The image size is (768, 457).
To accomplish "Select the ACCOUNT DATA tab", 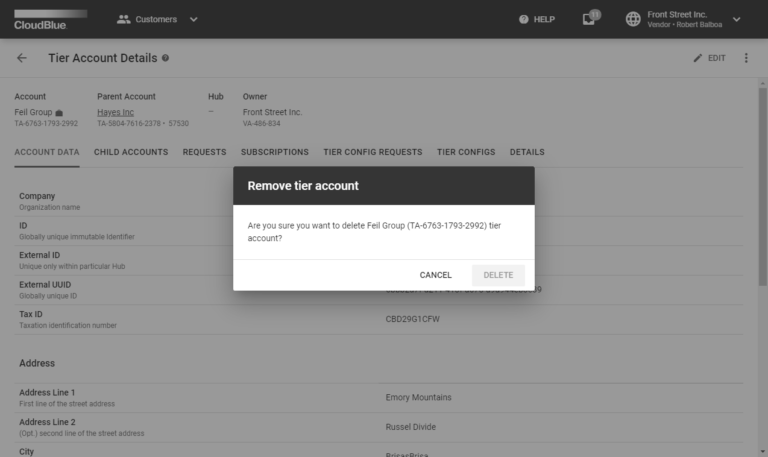I will point(47,152).
